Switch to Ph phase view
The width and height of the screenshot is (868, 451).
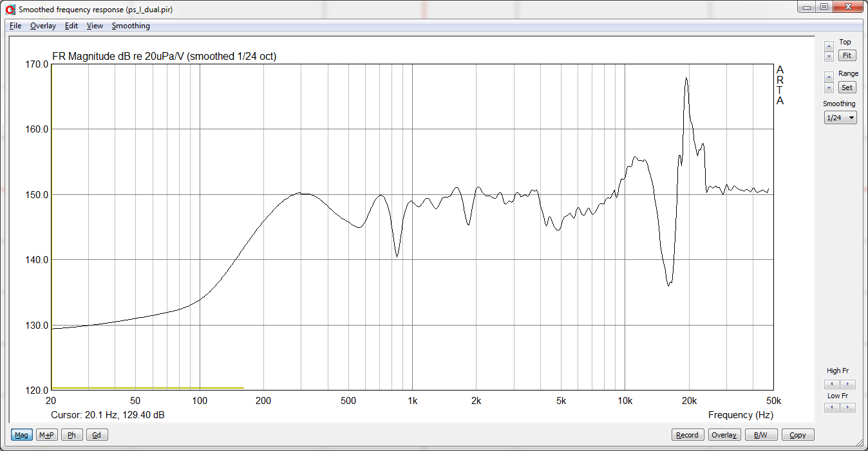pyautogui.click(x=71, y=435)
